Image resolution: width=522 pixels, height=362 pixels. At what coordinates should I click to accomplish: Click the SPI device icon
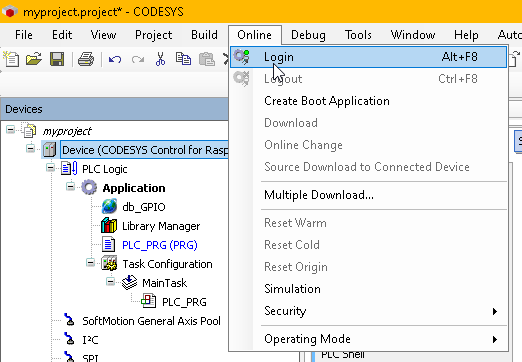(69, 357)
